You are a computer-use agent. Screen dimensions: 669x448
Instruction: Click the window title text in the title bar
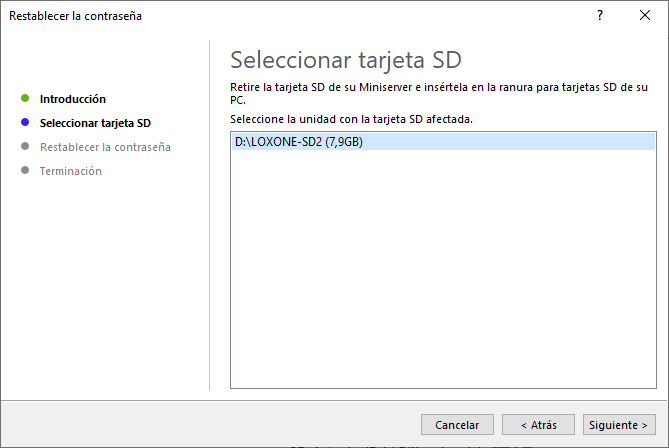coord(75,16)
